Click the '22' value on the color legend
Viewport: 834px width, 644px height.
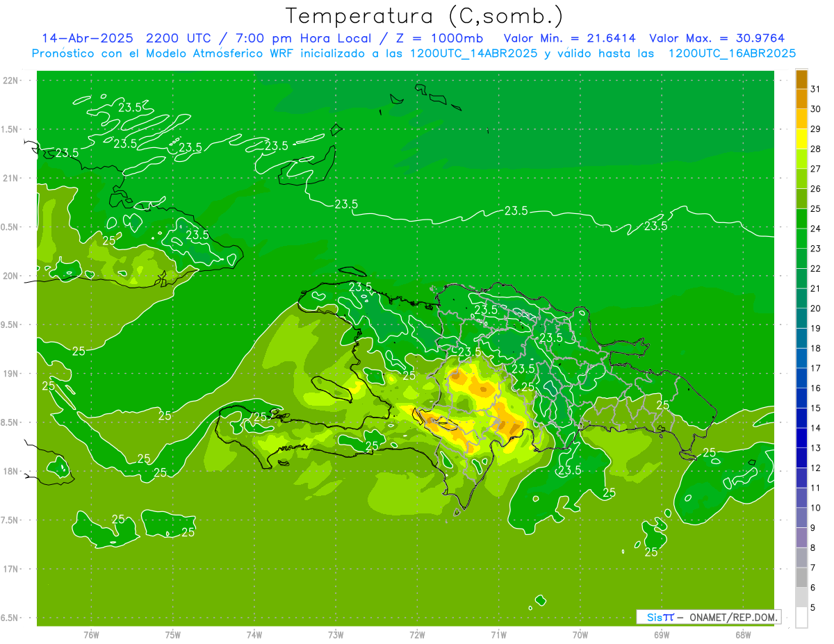click(815, 269)
